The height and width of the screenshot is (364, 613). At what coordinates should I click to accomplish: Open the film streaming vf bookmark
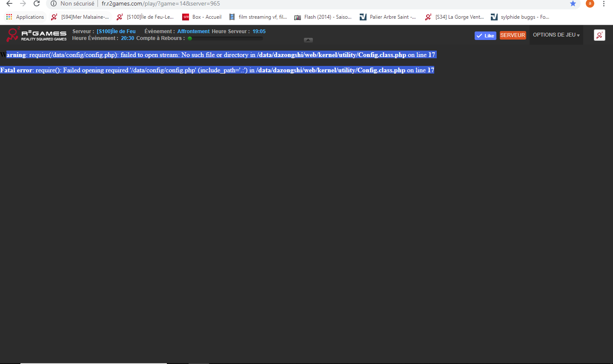coord(258,17)
